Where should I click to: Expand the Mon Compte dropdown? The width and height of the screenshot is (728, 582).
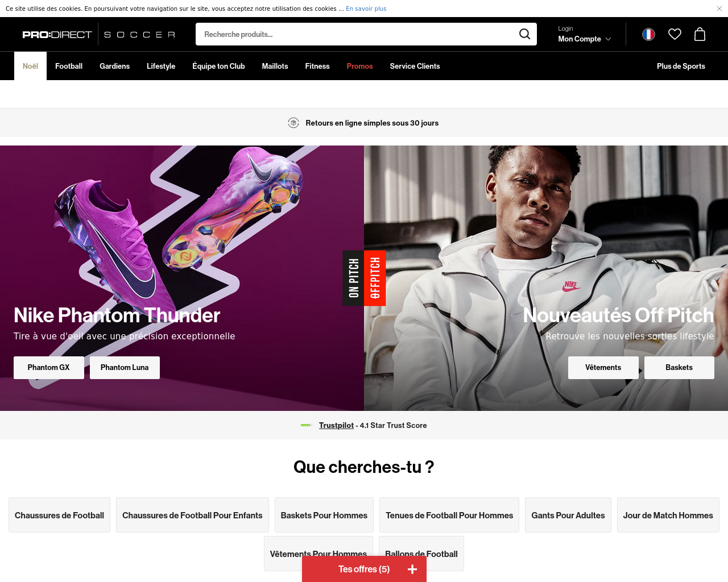(585, 39)
